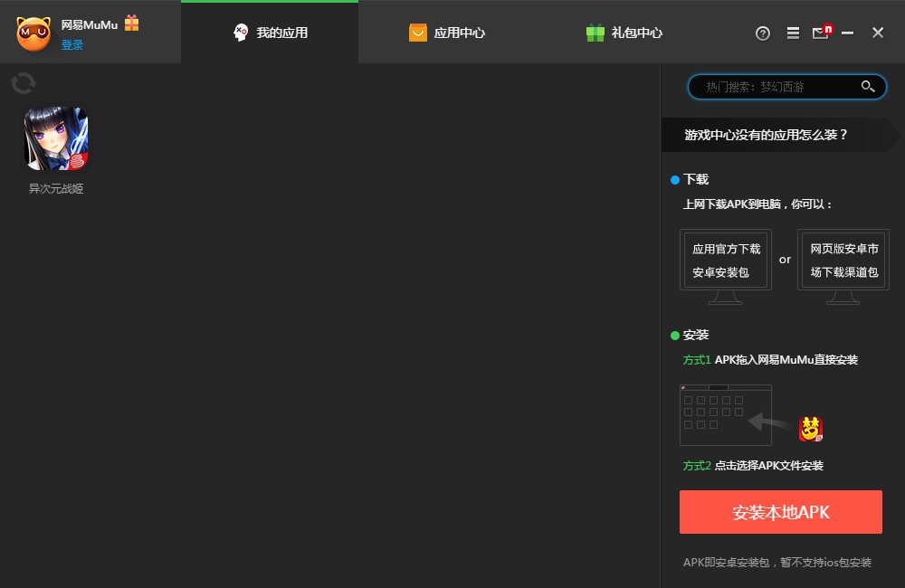Click the APK即安卓安装包 footnote text
This screenshot has width=905, height=588.
pos(777,563)
